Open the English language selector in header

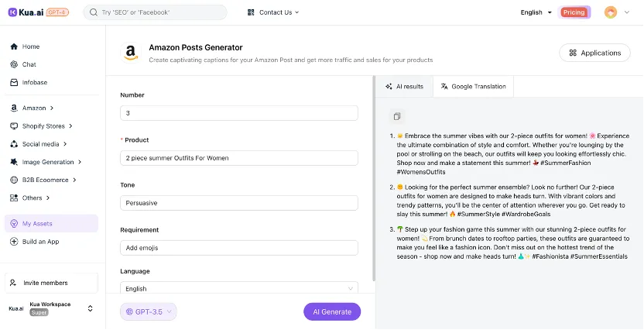[536, 12]
